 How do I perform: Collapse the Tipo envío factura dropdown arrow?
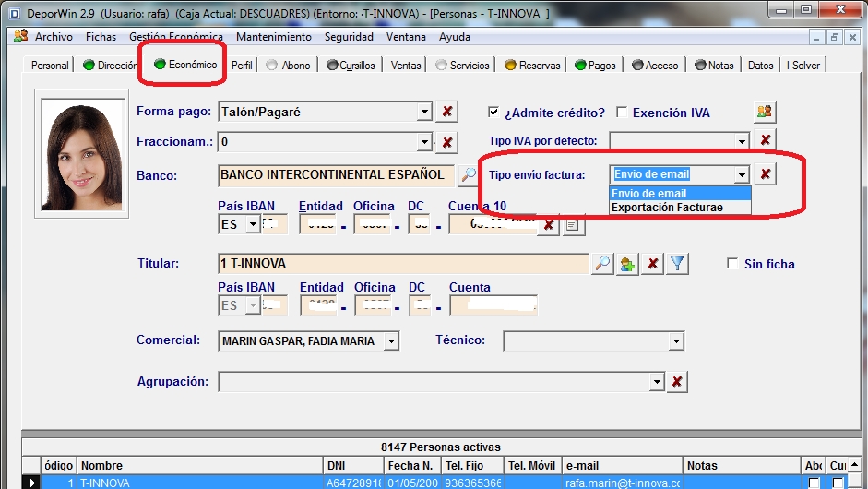742,175
